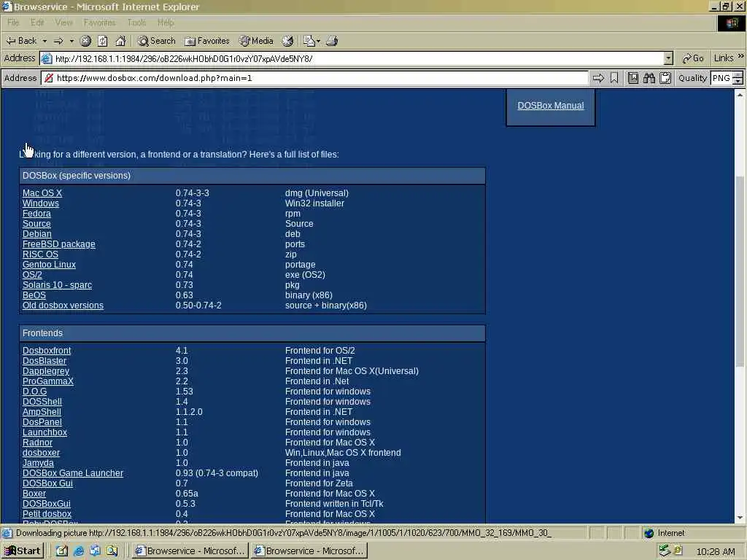This screenshot has width=747, height=560.
Task: Open the Back history dropdown arrow
Action: pos(44,41)
